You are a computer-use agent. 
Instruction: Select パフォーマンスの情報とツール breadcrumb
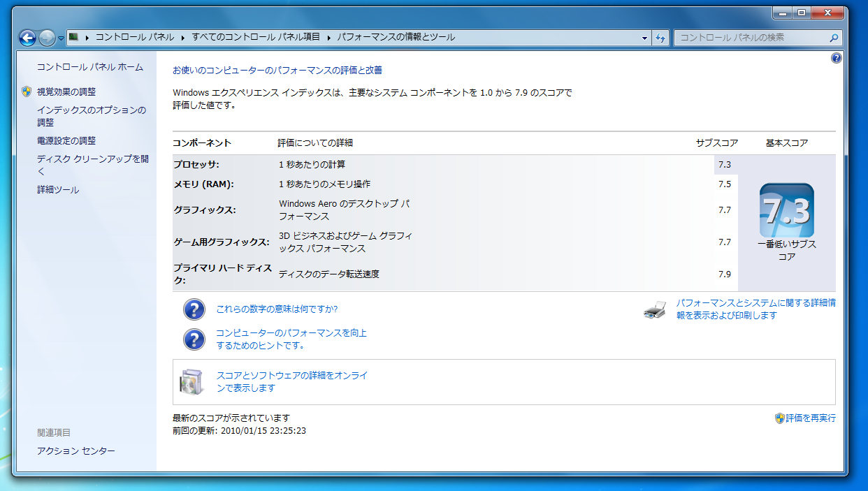(x=396, y=38)
